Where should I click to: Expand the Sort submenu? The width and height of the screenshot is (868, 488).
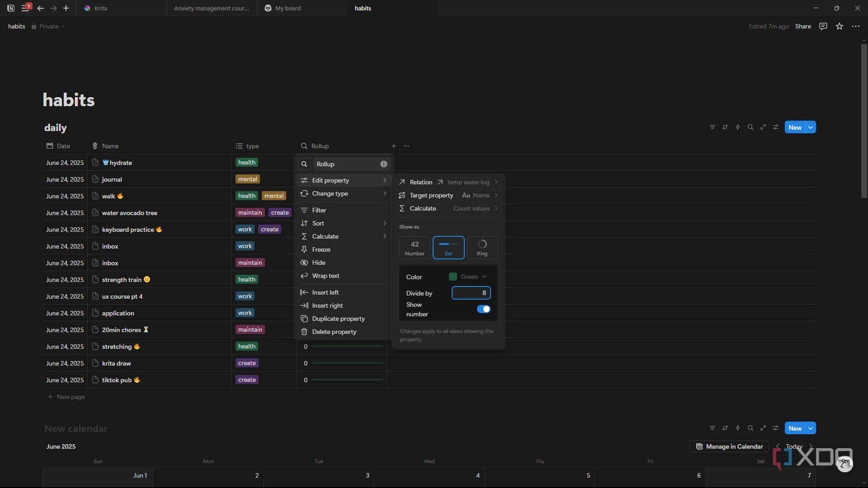point(343,223)
